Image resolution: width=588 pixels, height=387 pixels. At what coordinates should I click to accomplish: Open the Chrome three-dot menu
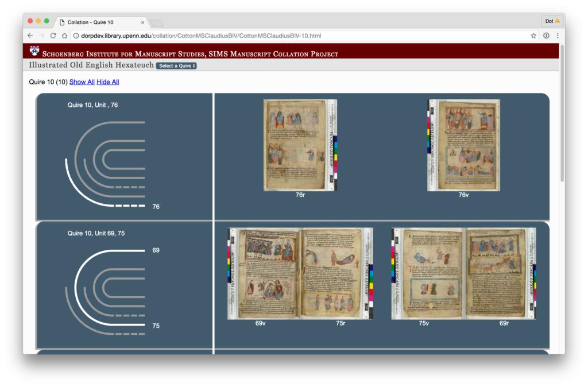(558, 36)
